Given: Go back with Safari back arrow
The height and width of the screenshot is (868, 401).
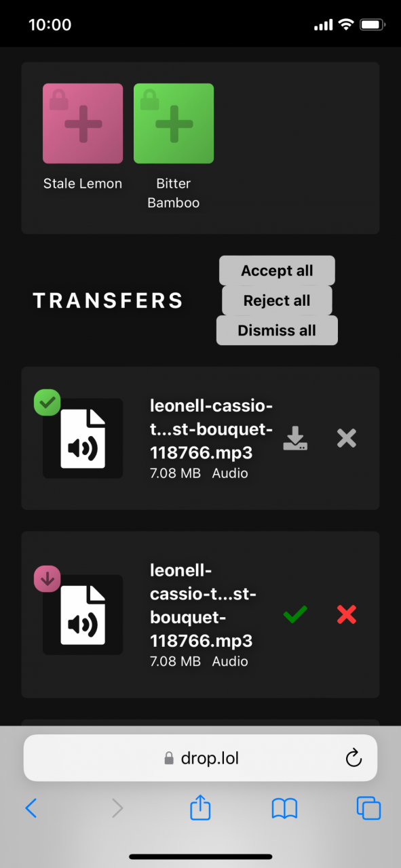Looking at the screenshot, I should pos(31,808).
